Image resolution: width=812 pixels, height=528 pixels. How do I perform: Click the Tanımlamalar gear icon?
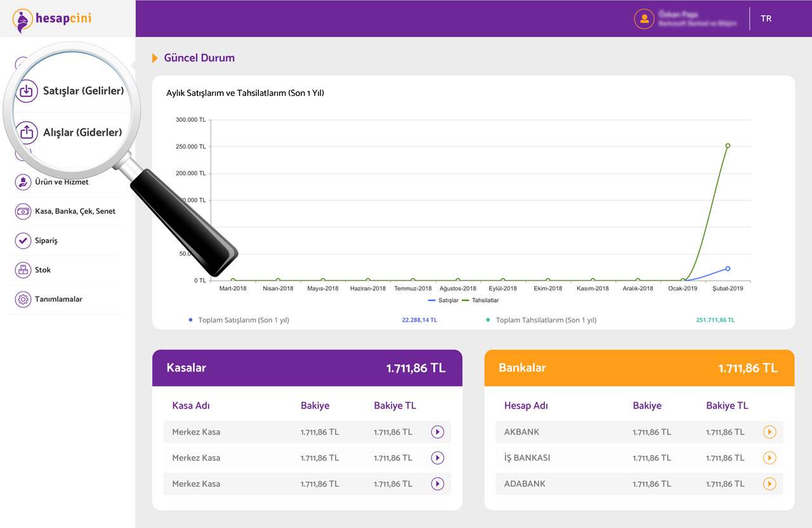23,299
